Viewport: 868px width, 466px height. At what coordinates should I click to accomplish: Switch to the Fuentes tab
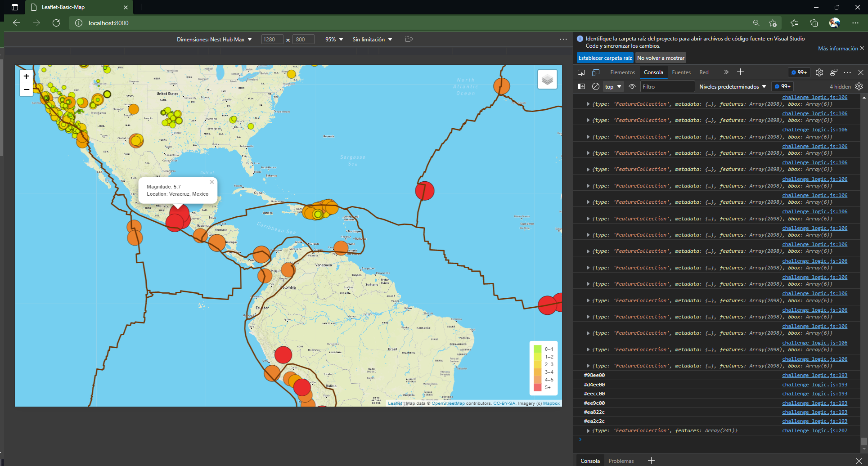681,72
